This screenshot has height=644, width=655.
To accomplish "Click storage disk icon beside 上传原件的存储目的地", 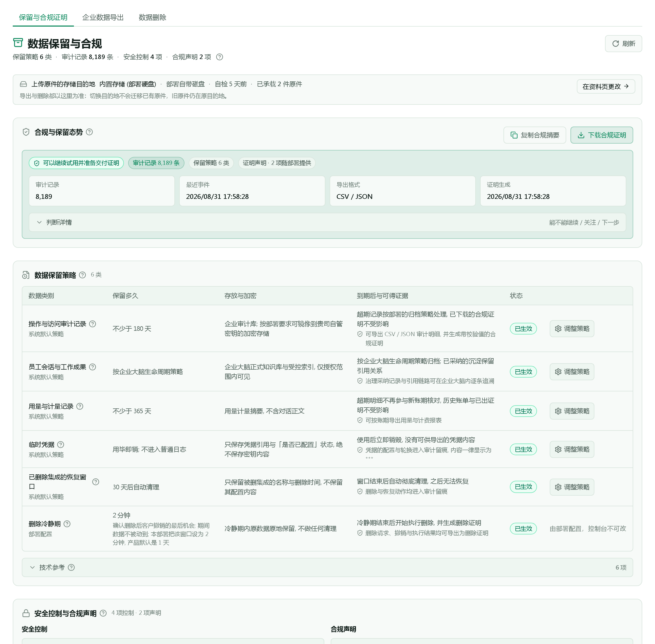I will coord(23,84).
